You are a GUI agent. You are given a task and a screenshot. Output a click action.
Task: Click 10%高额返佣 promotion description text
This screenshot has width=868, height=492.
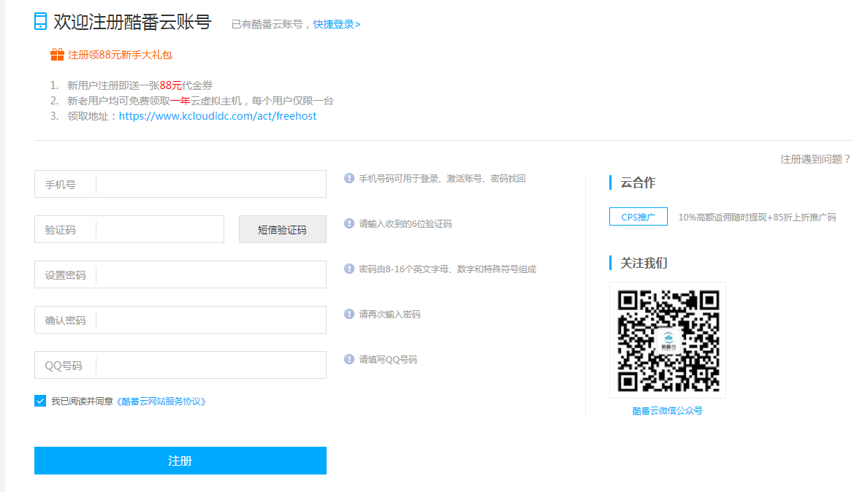757,218
